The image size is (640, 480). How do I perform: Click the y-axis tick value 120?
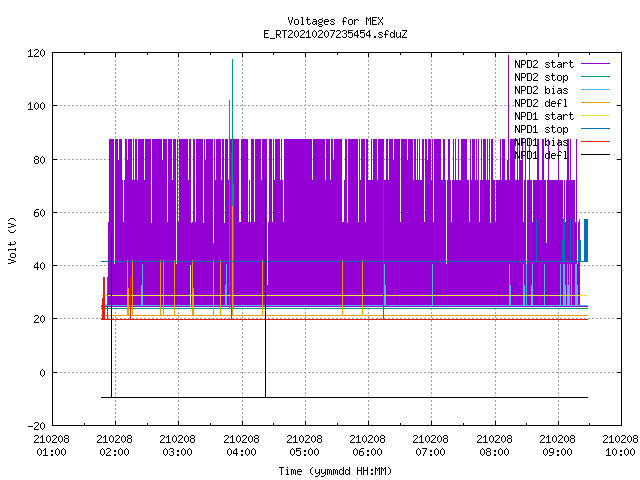tap(36, 53)
